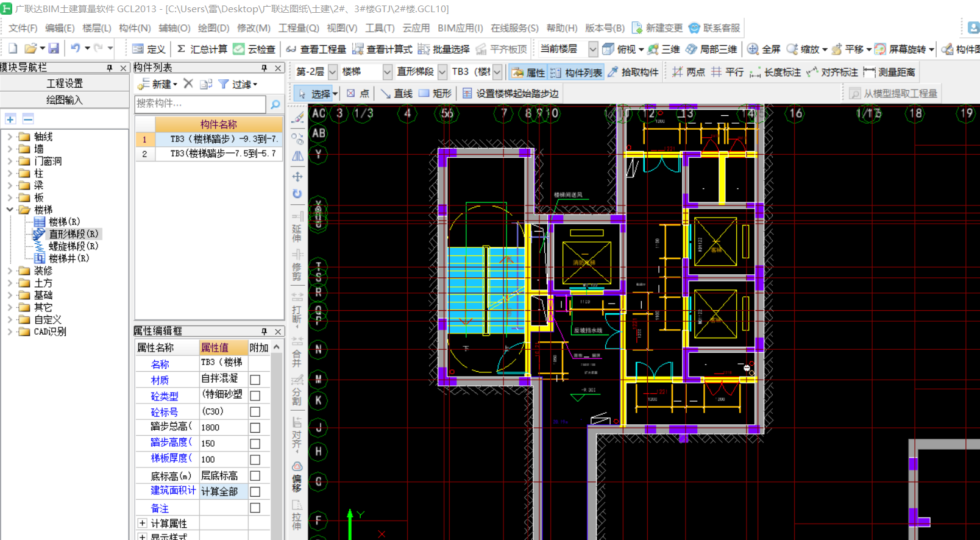Tick the 备注 row checkbox

tap(255, 508)
